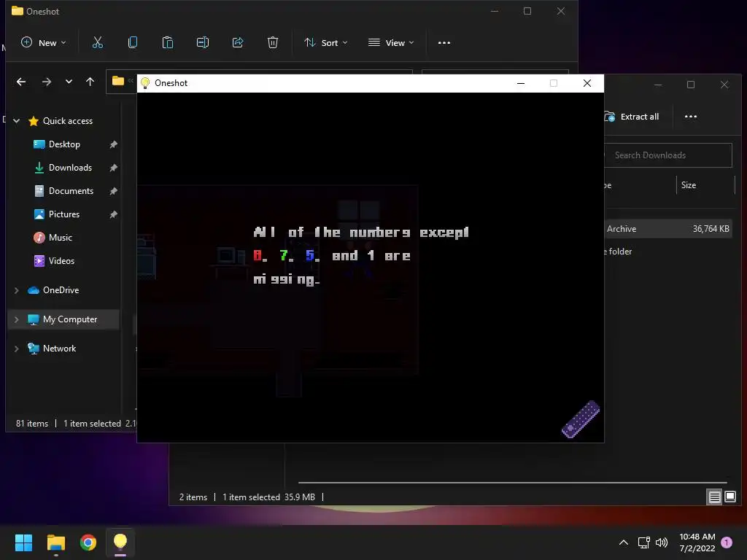Screen dimensions: 747x560
Task: Select OneDrive in navigation pane
Action: (x=61, y=290)
